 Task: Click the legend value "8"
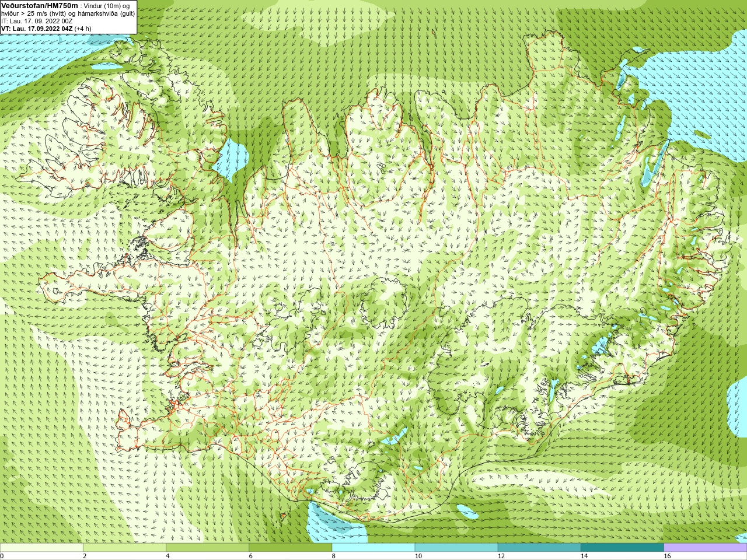[334, 556]
